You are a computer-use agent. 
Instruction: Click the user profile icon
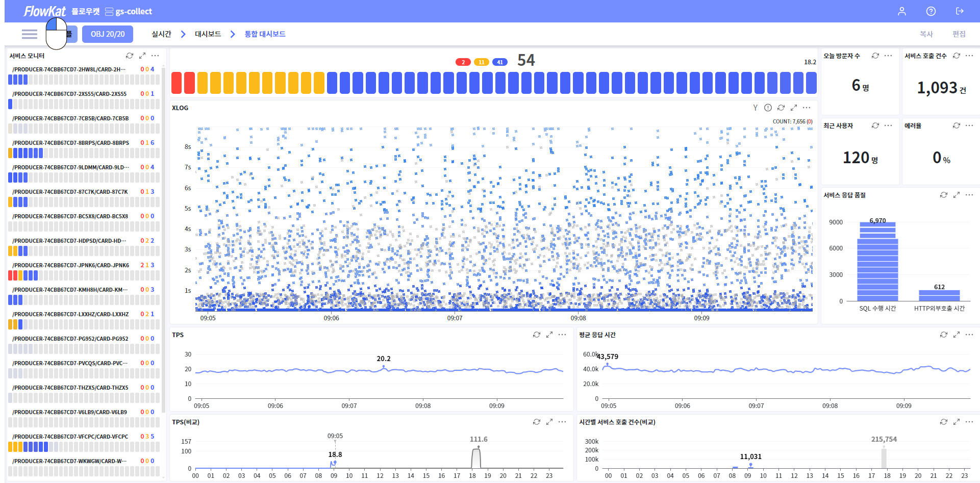[x=901, y=11]
